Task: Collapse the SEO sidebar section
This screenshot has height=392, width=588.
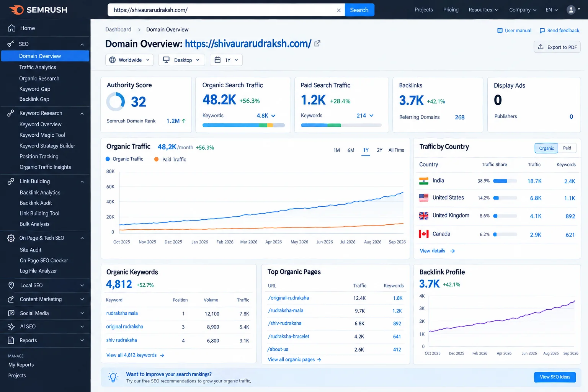Action: pos(82,44)
